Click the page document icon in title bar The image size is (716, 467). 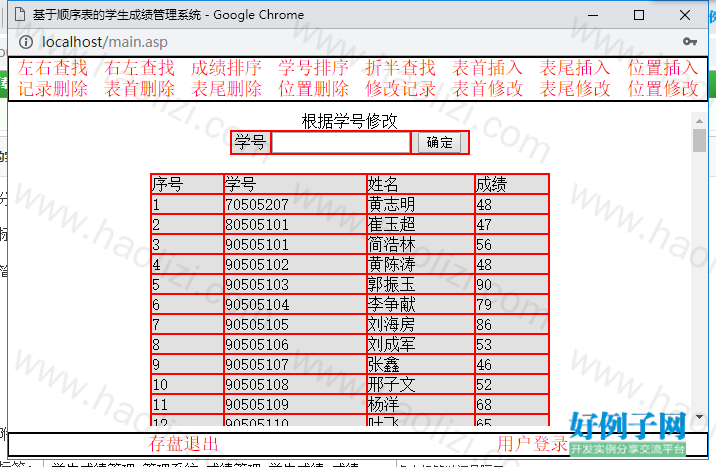pos(20,15)
